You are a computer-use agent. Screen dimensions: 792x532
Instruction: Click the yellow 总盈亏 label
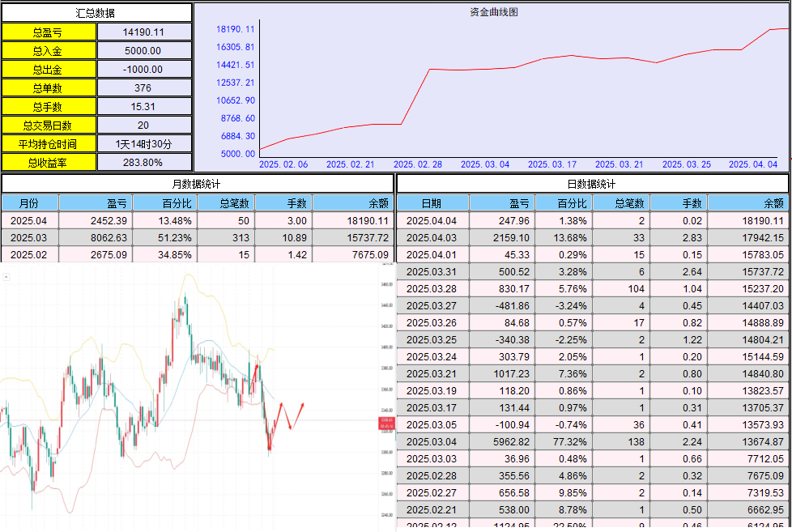[x=49, y=32]
